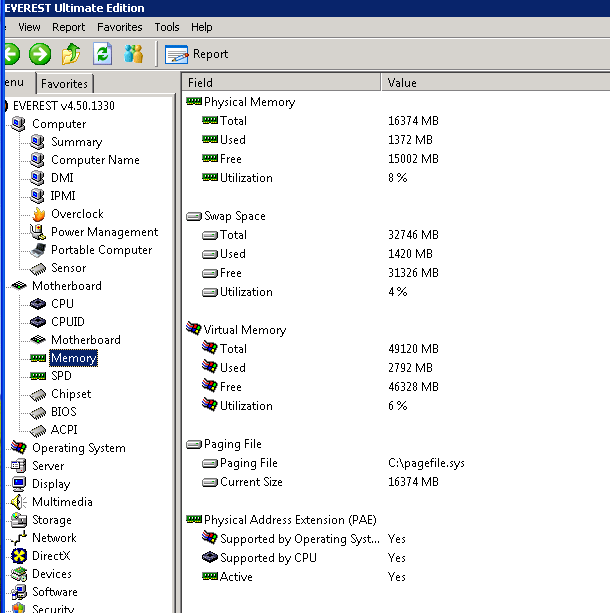This screenshot has height=613, width=610.
Task: Select the IPMI tree item
Action: pos(63,195)
